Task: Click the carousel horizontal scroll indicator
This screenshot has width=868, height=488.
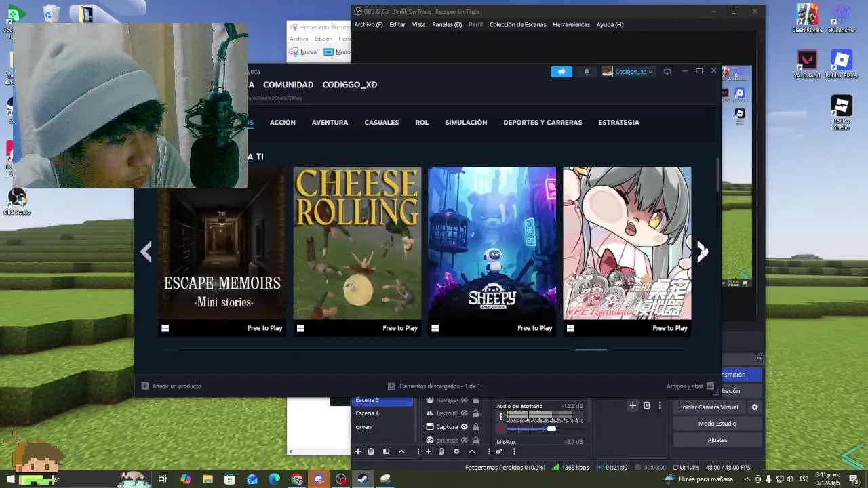Action: [591, 350]
